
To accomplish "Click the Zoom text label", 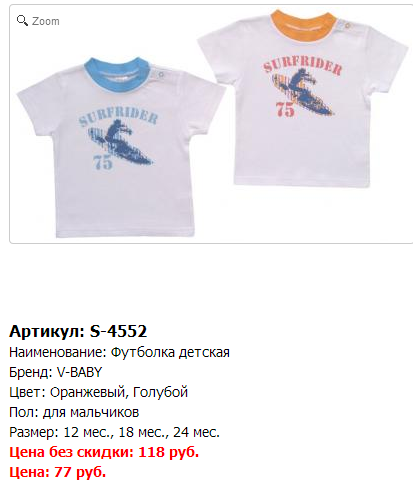I will (x=46, y=21).
